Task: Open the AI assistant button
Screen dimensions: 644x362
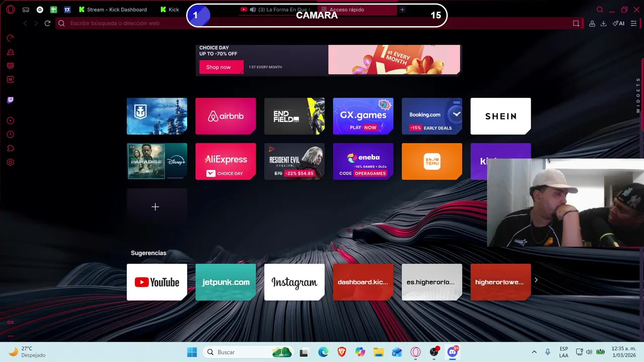Action: [x=618, y=23]
